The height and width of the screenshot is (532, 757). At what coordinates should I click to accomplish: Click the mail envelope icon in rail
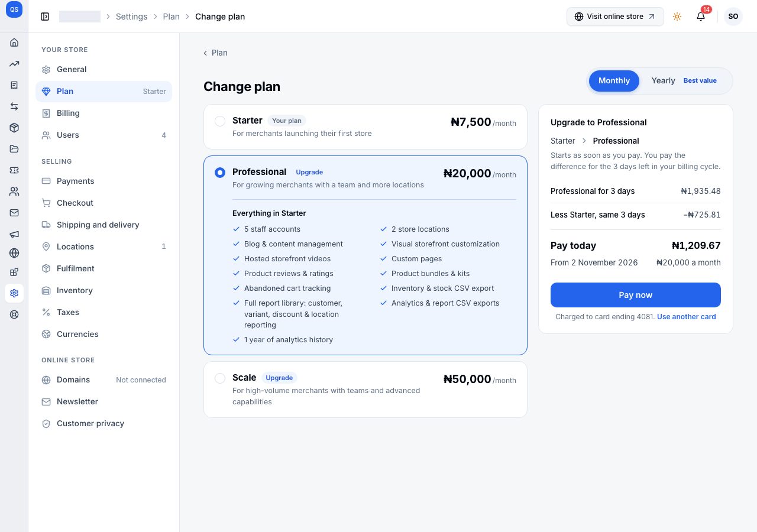point(14,213)
